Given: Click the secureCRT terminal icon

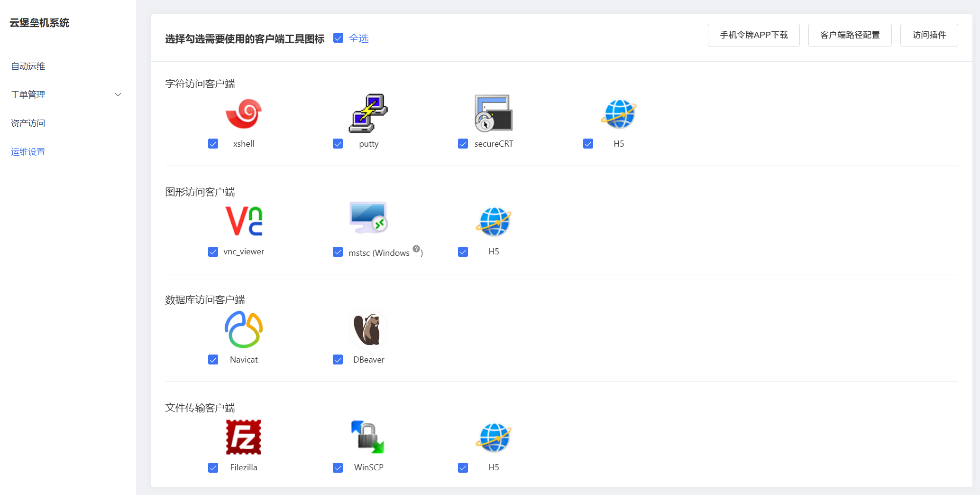Looking at the screenshot, I should 494,113.
